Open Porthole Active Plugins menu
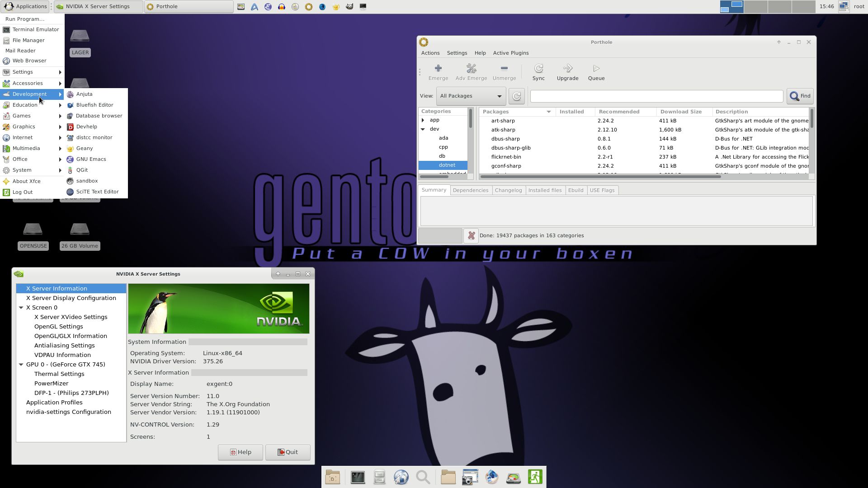 (x=511, y=53)
